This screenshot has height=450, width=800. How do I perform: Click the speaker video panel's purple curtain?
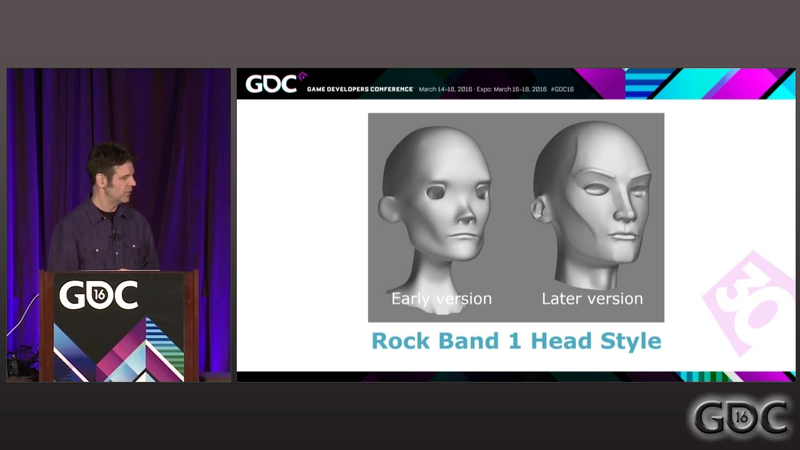(184, 168)
